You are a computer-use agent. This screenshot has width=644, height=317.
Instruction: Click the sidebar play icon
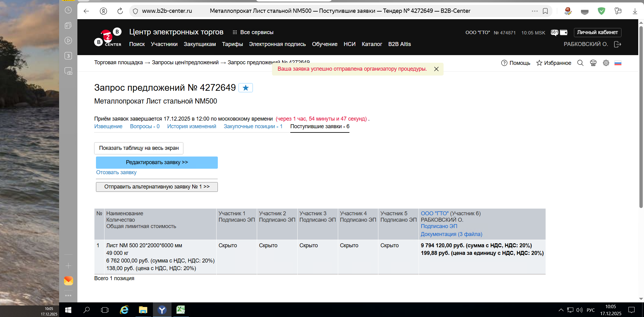[x=68, y=41]
